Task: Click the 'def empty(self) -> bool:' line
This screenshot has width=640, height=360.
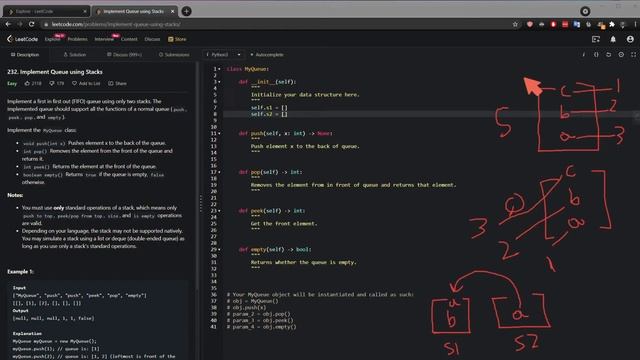Action: pyautogui.click(x=275, y=249)
